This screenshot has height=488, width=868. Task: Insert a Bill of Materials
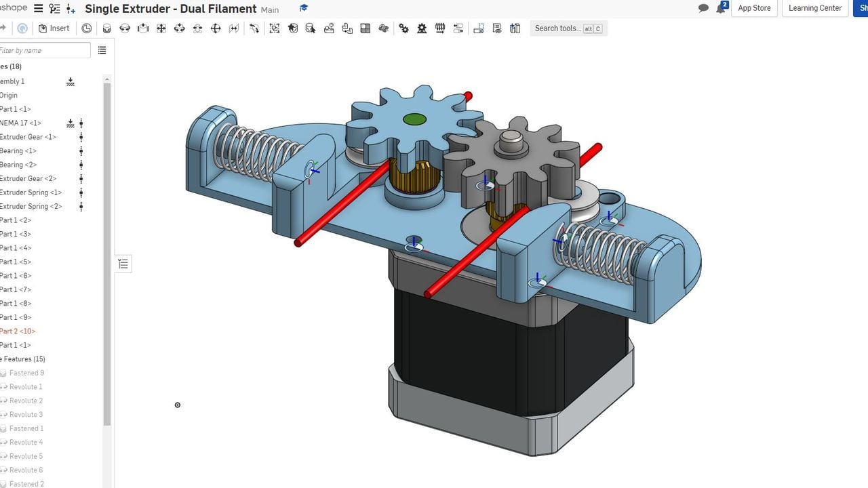click(497, 28)
